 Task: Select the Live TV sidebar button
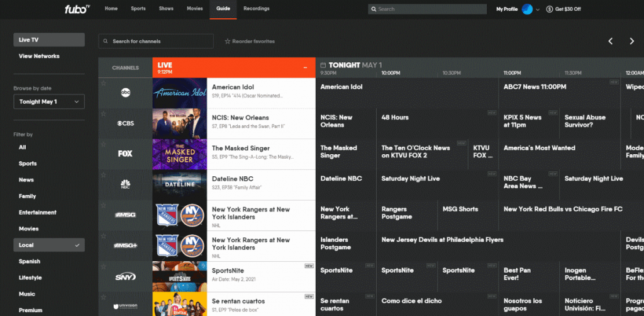click(49, 40)
